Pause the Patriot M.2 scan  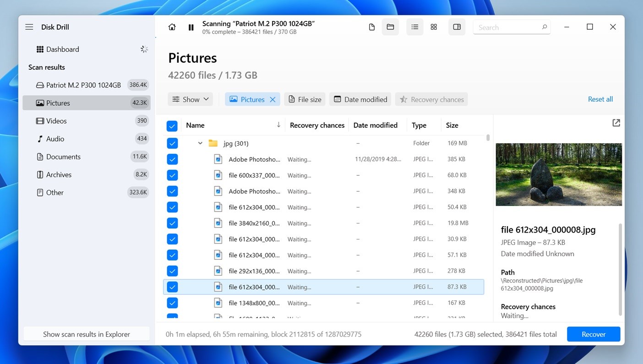click(191, 27)
